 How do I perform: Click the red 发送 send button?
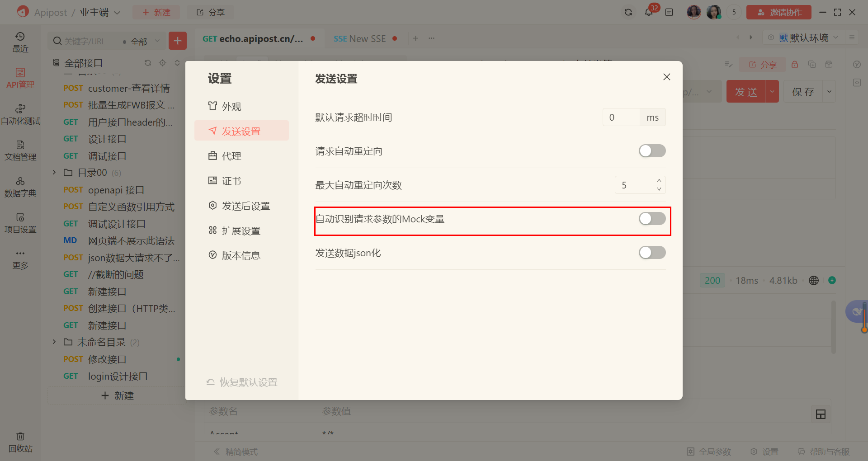746,92
